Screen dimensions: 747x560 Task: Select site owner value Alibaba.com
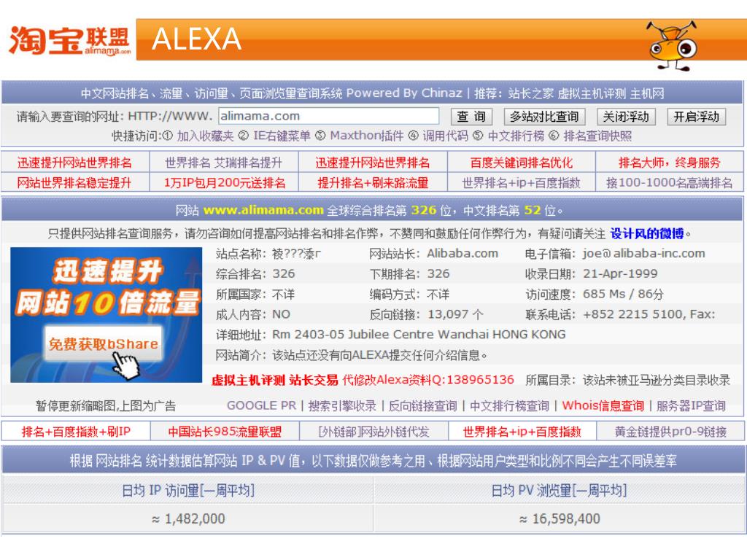tap(462, 253)
